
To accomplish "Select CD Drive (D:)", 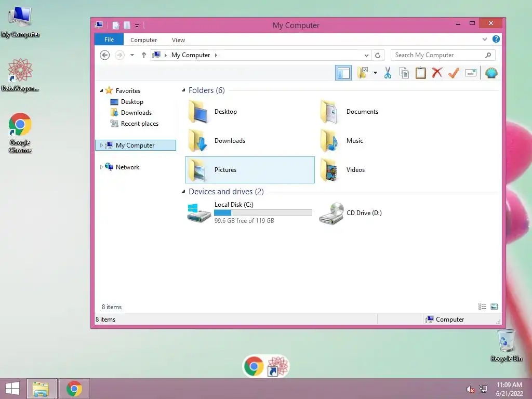I will (x=382, y=212).
